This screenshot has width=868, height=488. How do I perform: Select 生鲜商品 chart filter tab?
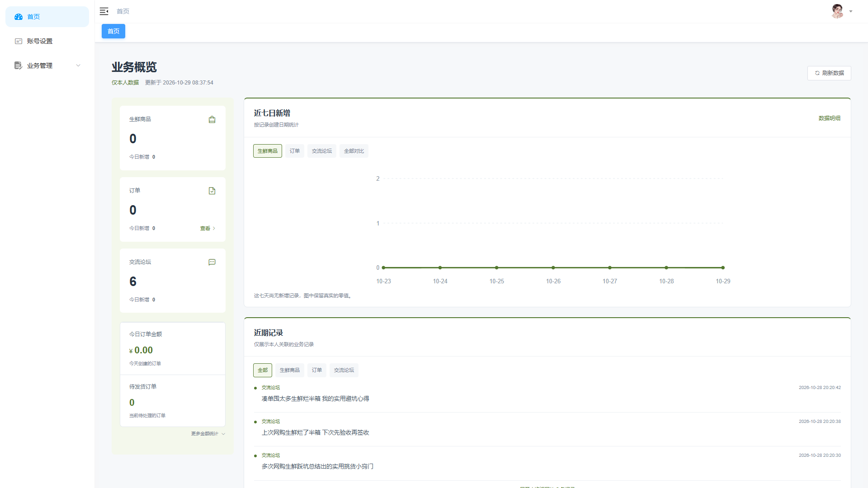(268, 151)
